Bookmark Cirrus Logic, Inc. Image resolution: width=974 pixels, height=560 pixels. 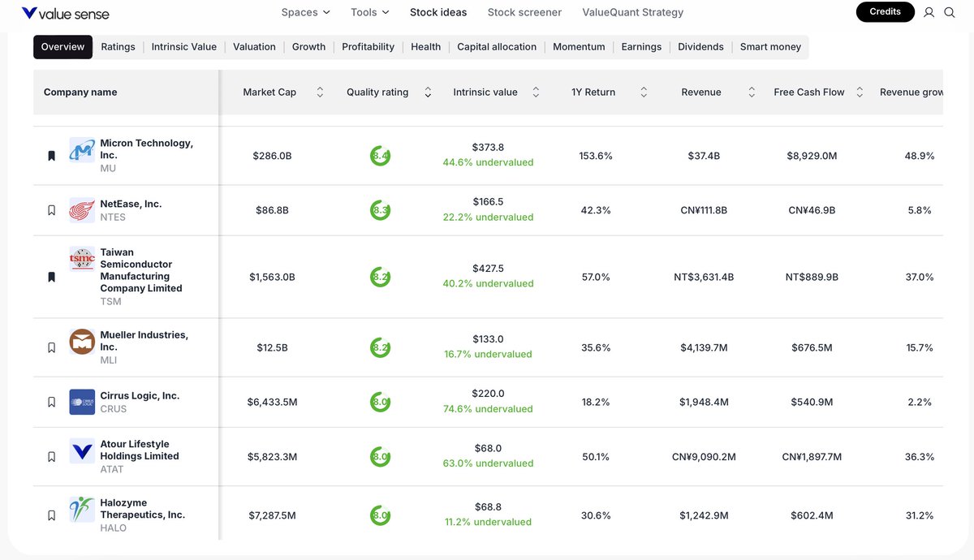[x=51, y=402]
